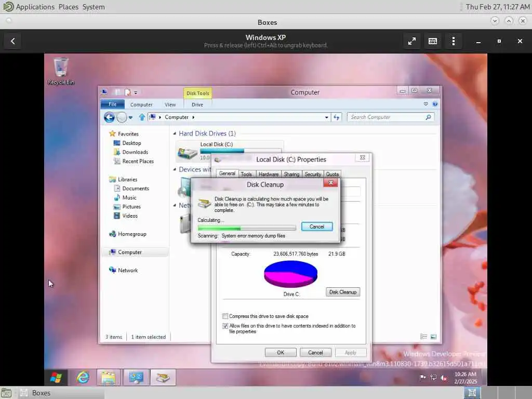Cancel the Disk Cleanup calculation
This screenshot has height=399, width=532.
tap(317, 227)
